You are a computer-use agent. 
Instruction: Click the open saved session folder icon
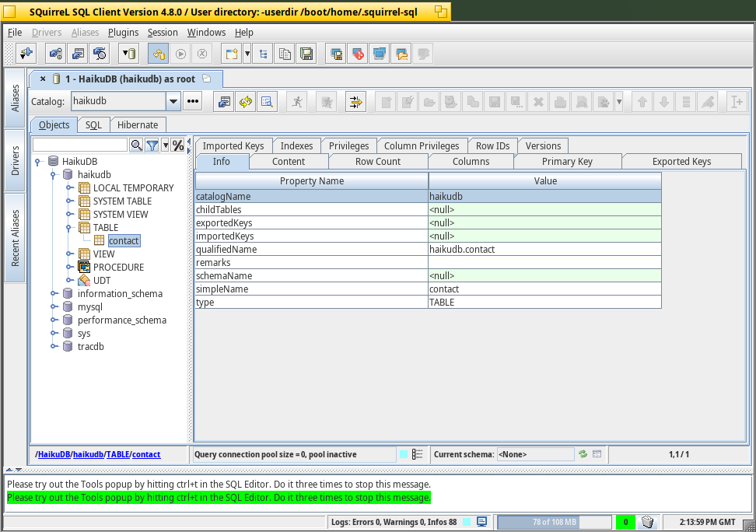[x=401, y=54]
